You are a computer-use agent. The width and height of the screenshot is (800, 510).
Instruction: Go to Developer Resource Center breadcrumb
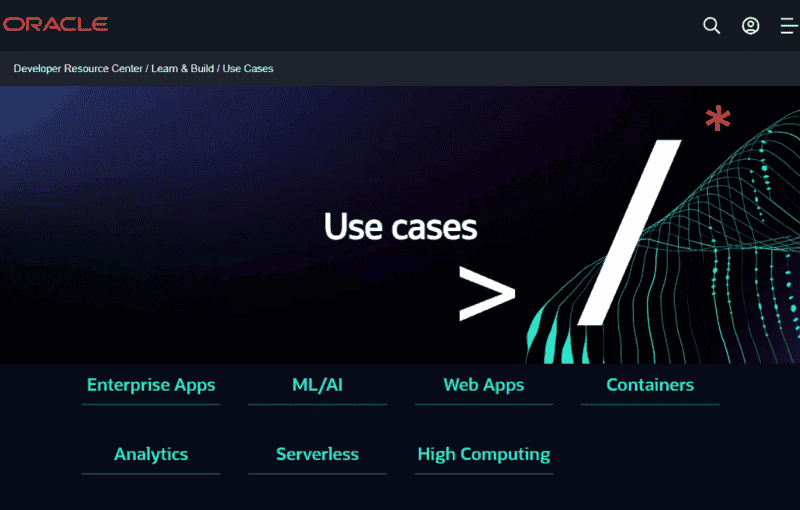tap(78, 69)
